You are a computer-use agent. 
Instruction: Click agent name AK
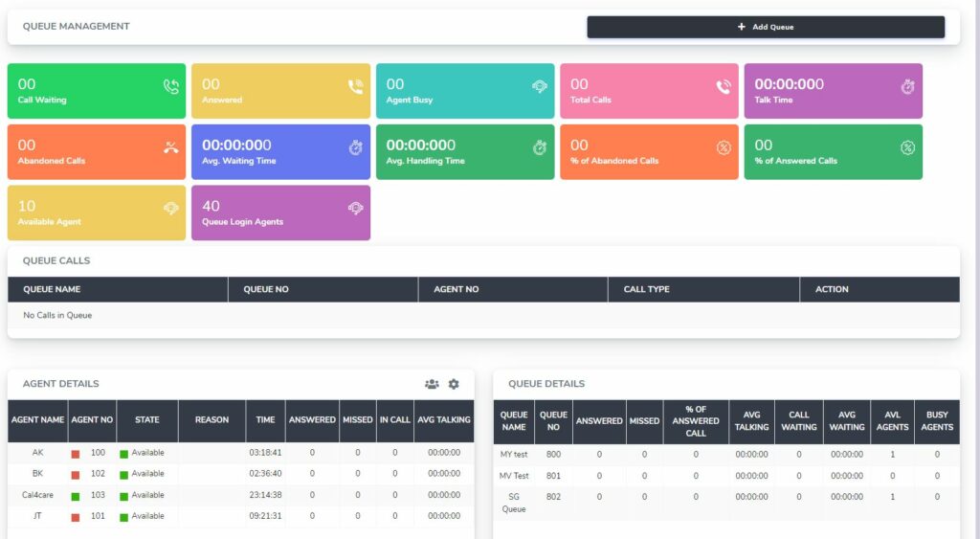point(37,452)
